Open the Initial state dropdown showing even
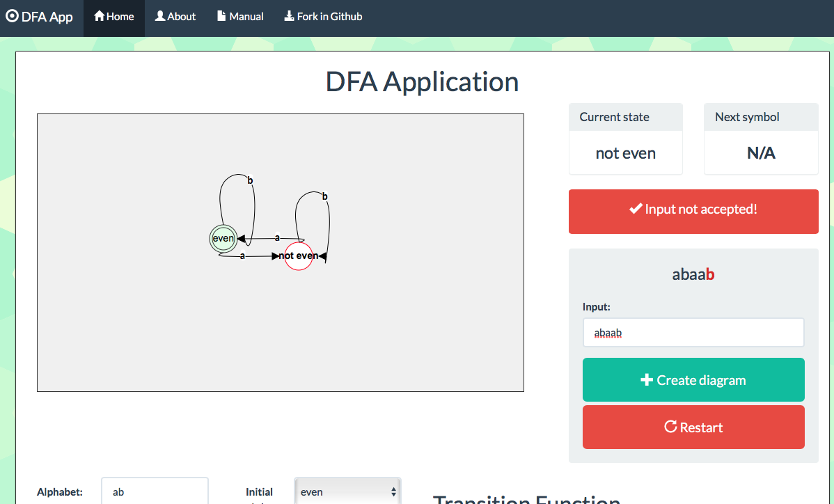 pyautogui.click(x=347, y=491)
